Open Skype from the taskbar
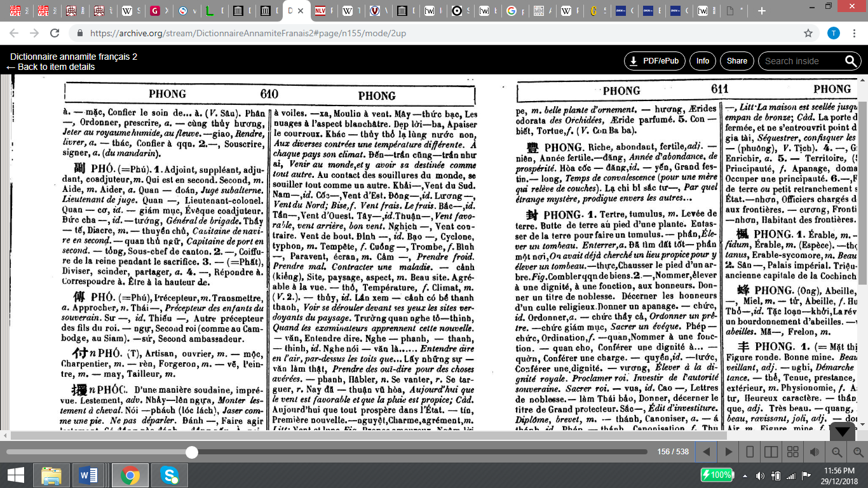 [x=169, y=475]
